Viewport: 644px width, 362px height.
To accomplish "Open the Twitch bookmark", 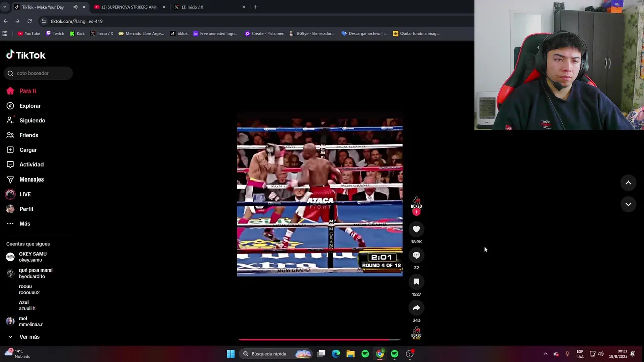I will pyautogui.click(x=55, y=34).
